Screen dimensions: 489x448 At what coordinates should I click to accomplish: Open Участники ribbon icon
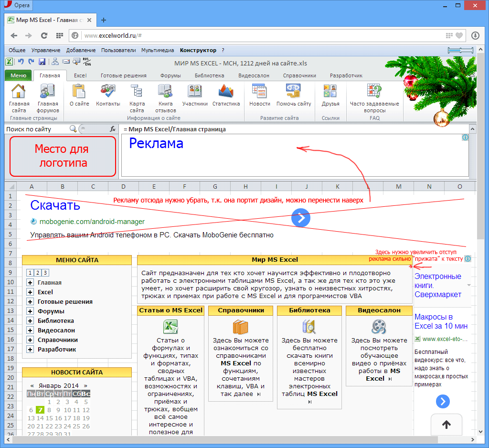coord(195,91)
